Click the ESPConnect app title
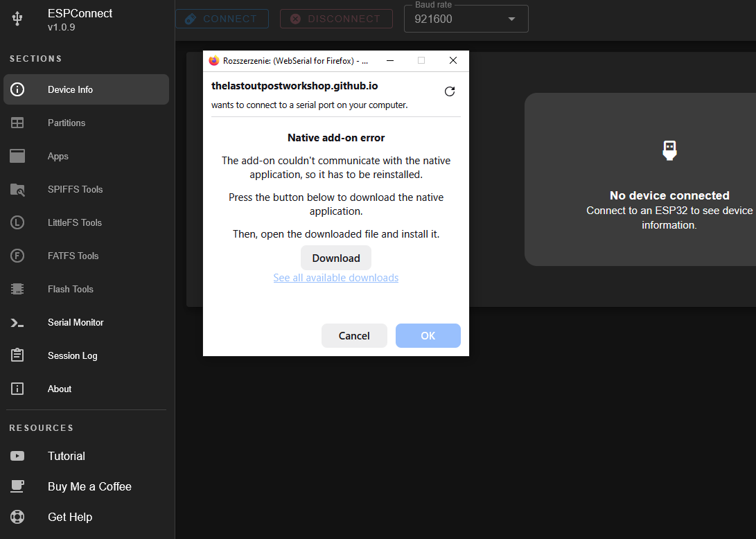The height and width of the screenshot is (539, 756). coord(80,13)
